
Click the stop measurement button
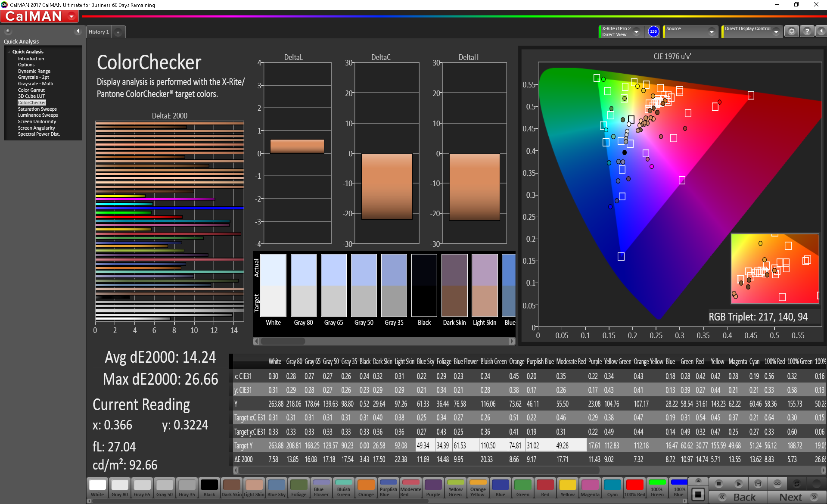pos(718,484)
